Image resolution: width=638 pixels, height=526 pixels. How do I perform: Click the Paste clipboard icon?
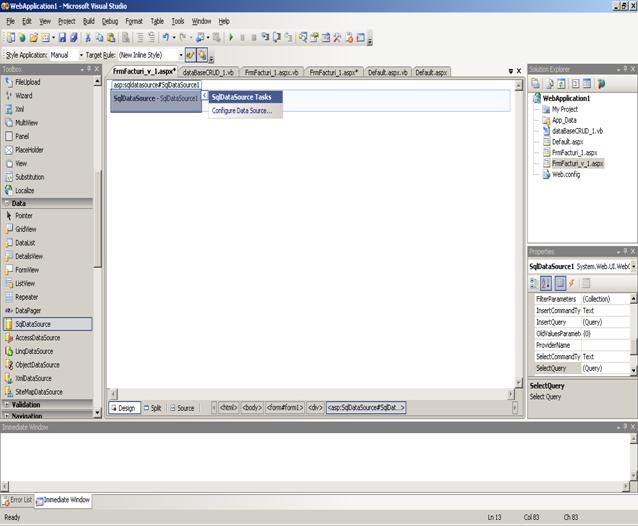tap(111, 37)
